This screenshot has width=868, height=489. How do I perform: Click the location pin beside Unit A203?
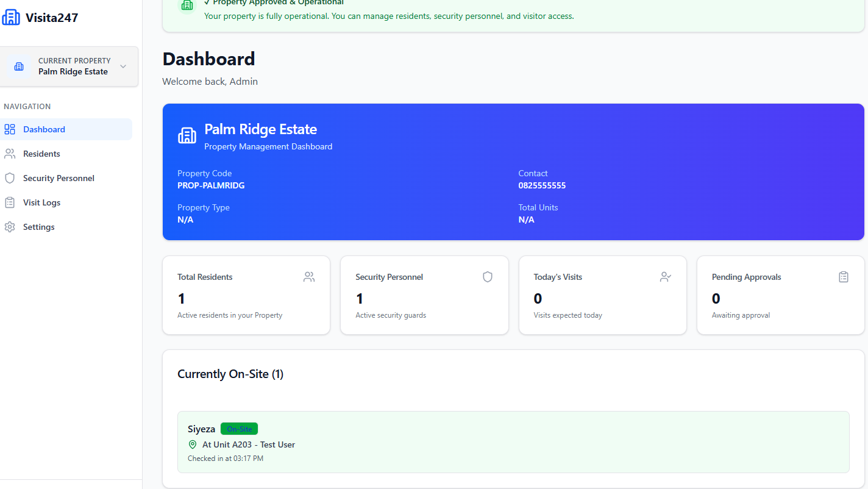193,444
